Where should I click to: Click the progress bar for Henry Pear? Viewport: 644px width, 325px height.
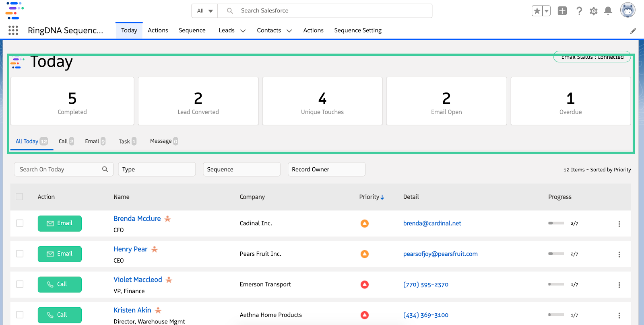[x=556, y=254]
